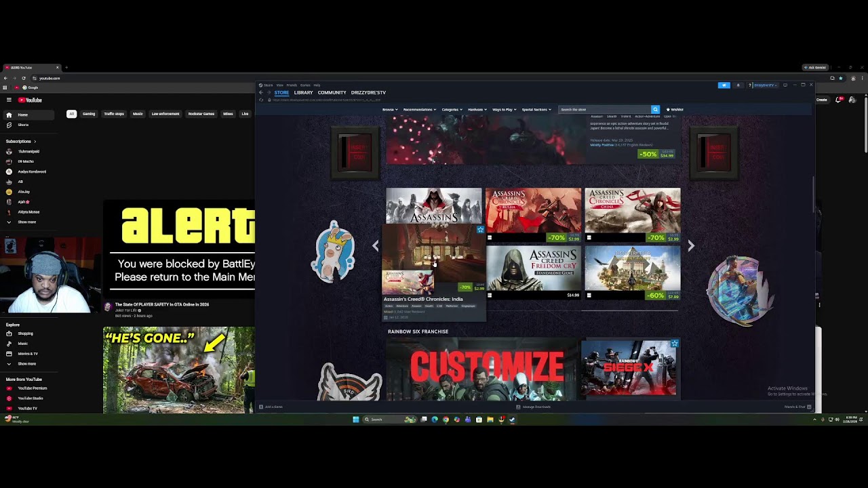Expand Steam Recommendations dropdown
The width and height of the screenshot is (868, 488).
click(419, 109)
